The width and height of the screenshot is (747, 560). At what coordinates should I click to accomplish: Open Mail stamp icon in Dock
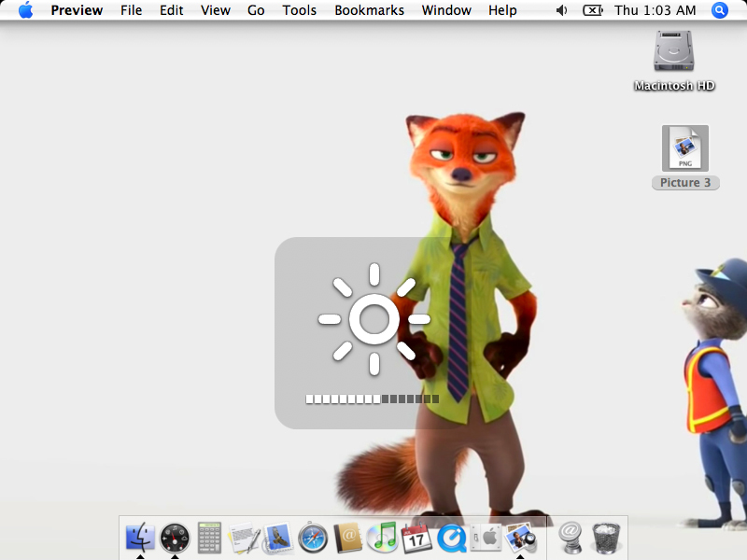(x=277, y=539)
